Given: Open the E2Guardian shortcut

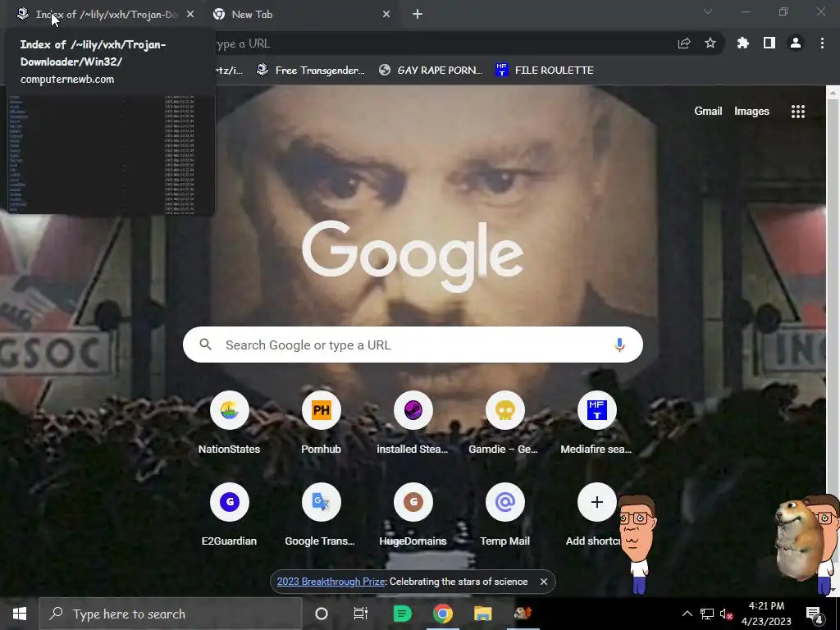Looking at the screenshot, I should coord(230,515).
